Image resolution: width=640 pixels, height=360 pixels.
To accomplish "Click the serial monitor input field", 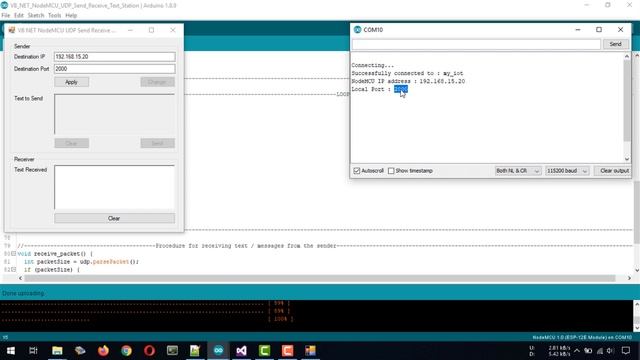I will point(476,44).
